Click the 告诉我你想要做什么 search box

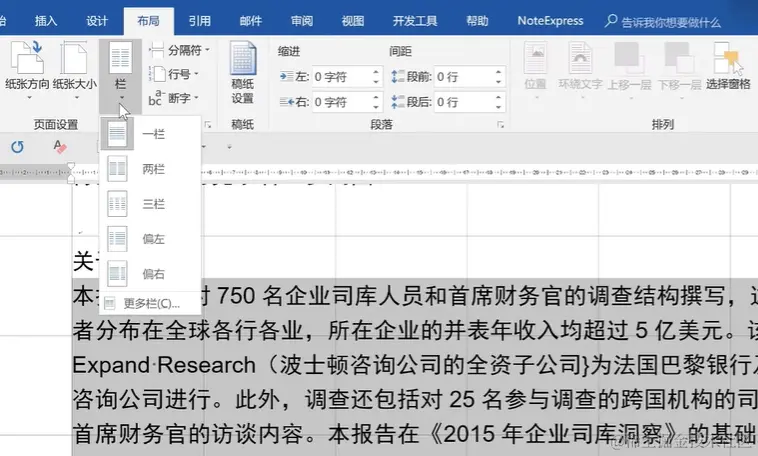pos(663,22)
